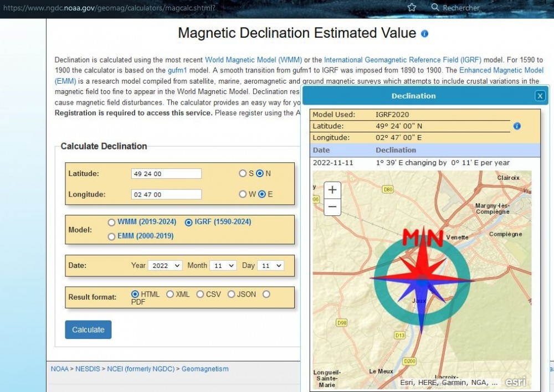The width and height of the screenshot is (554, 392).
Task: Select JSON result format
Action: coord(231,294)
